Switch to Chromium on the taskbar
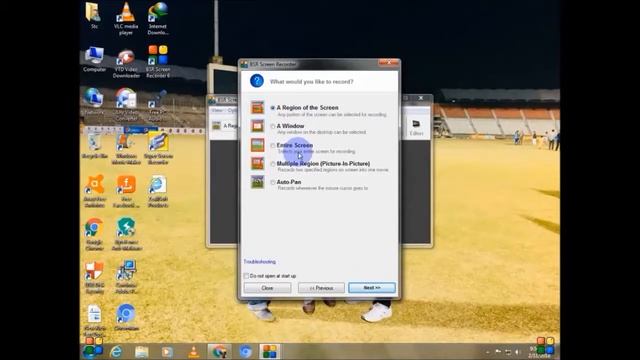 [245, 351]
